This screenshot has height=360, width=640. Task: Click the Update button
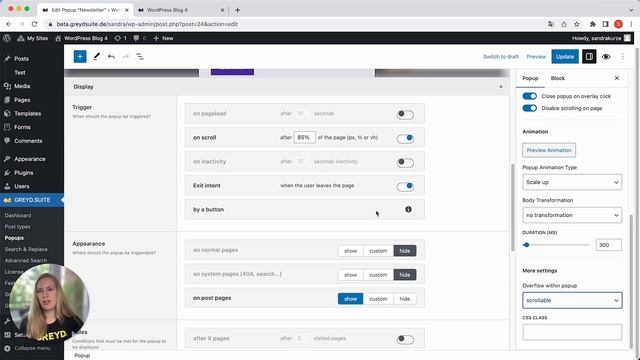565,57
